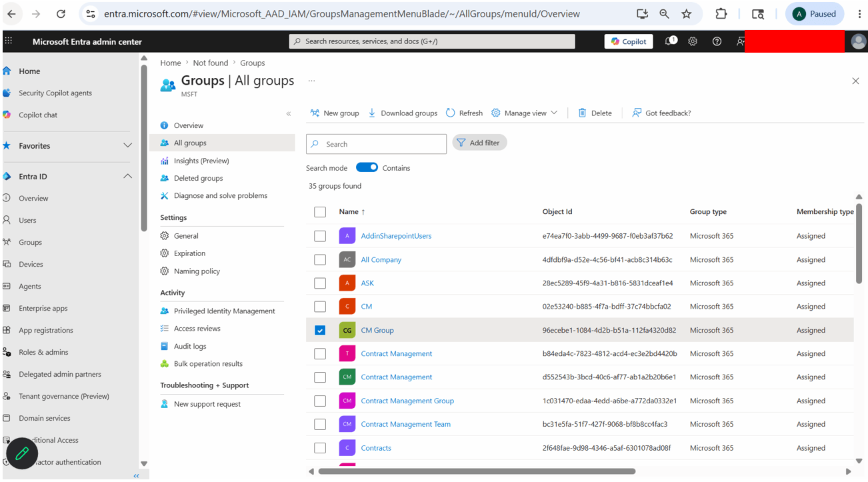Click the Paused profile button

click(x=815, y=13)
